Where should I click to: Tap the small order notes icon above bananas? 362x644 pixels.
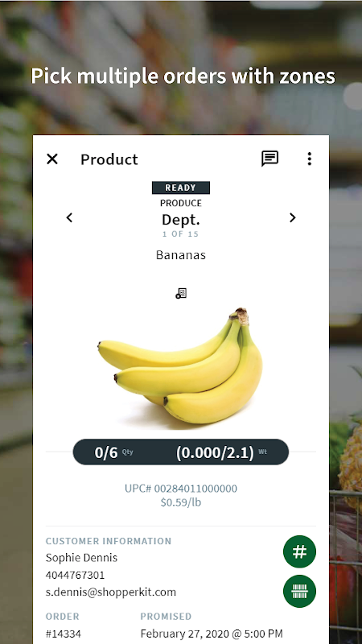point(181,293)
